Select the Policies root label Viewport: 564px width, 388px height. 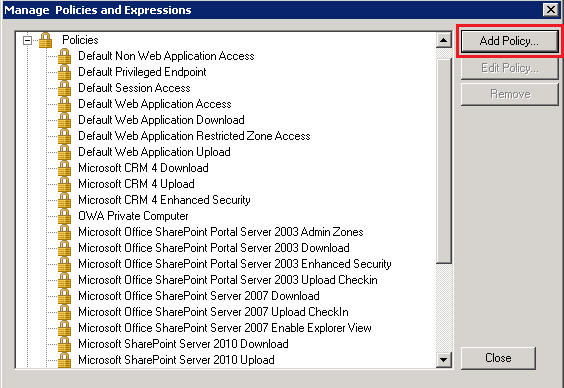pyautogui.click(x=80, y=40)
